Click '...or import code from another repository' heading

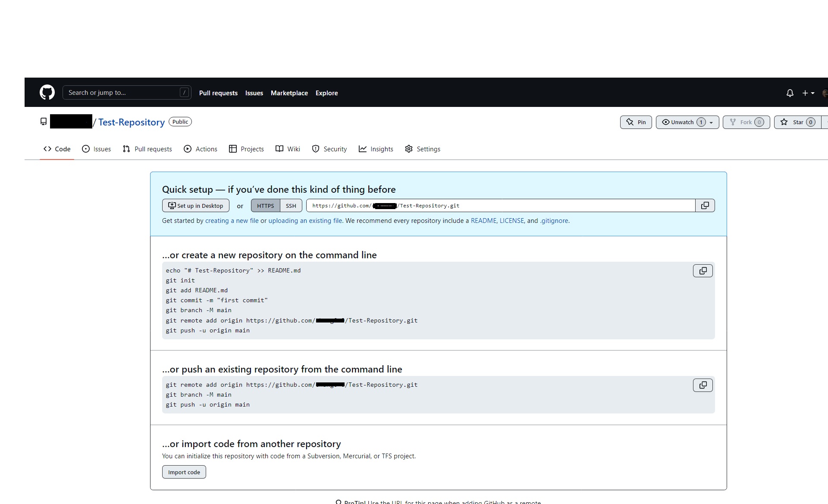point(251,444)
